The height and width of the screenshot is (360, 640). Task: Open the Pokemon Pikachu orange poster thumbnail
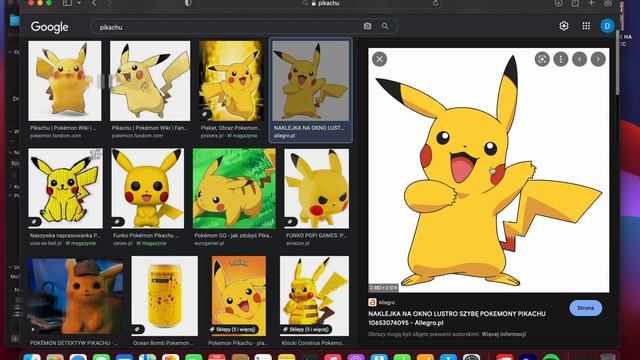239,296
